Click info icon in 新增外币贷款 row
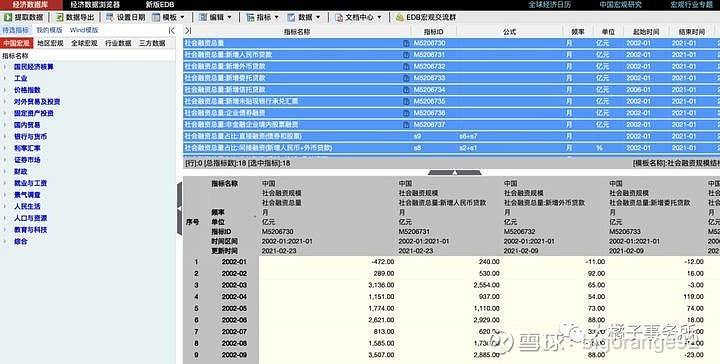The height and width of the screenshot is (364, 720). [x=406, y=67]
